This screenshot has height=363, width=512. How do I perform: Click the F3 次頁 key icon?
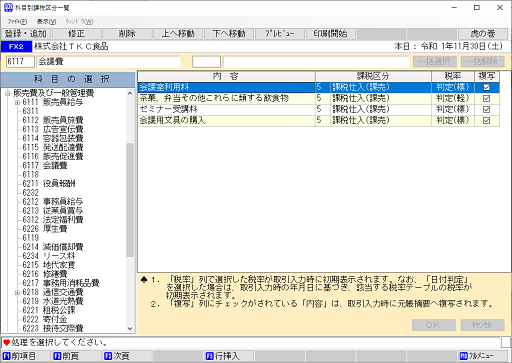(x=108, y=356)
